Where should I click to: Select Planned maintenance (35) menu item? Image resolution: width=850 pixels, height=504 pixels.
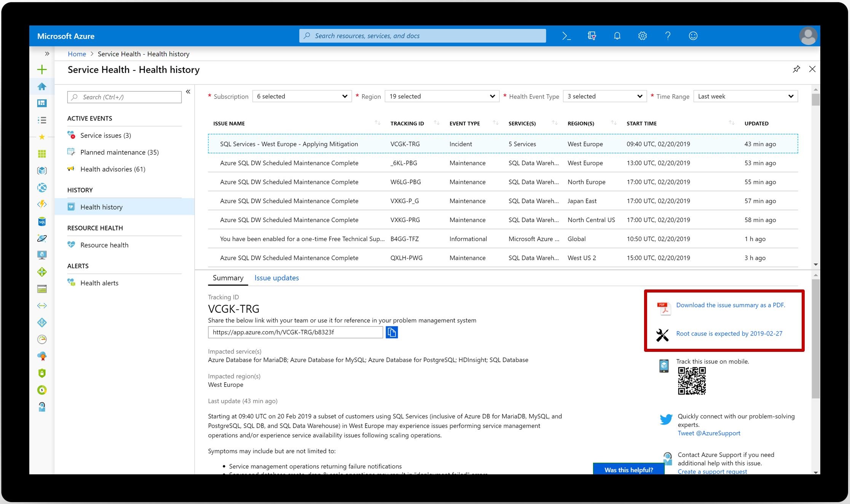[119, 152]
